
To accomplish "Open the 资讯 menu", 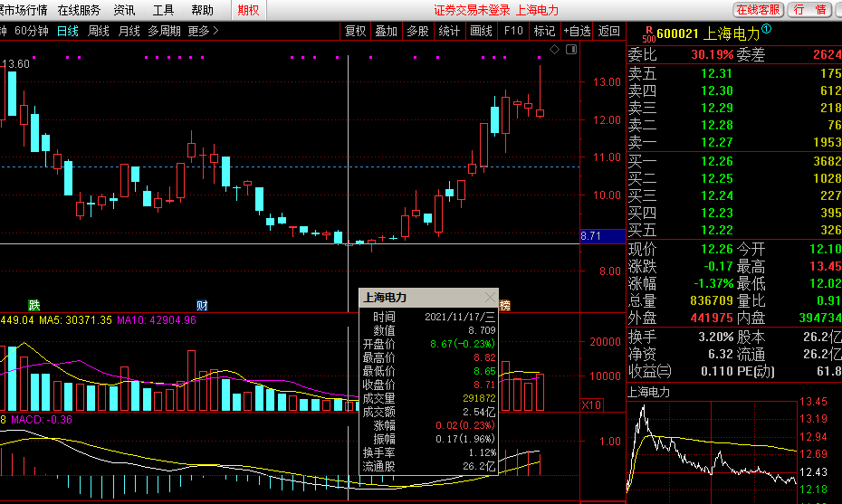I will click(125, 10).
